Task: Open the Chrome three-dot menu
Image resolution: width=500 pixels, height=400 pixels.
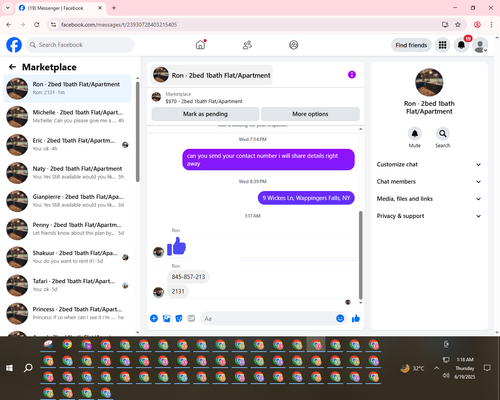Action: click(x=491, y=24)
